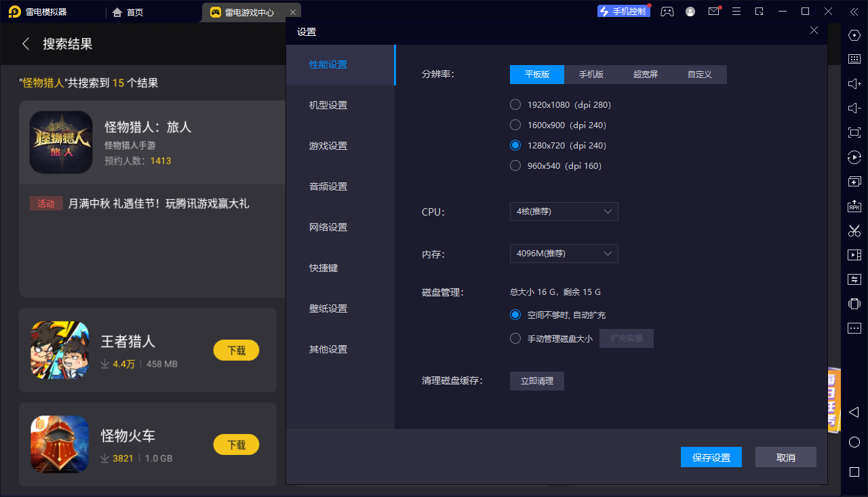Screen dimensions: 868x497
Task: Click the 活动 promotion text 月满中秋 礼遇佳节
Action: coord(159,203)
